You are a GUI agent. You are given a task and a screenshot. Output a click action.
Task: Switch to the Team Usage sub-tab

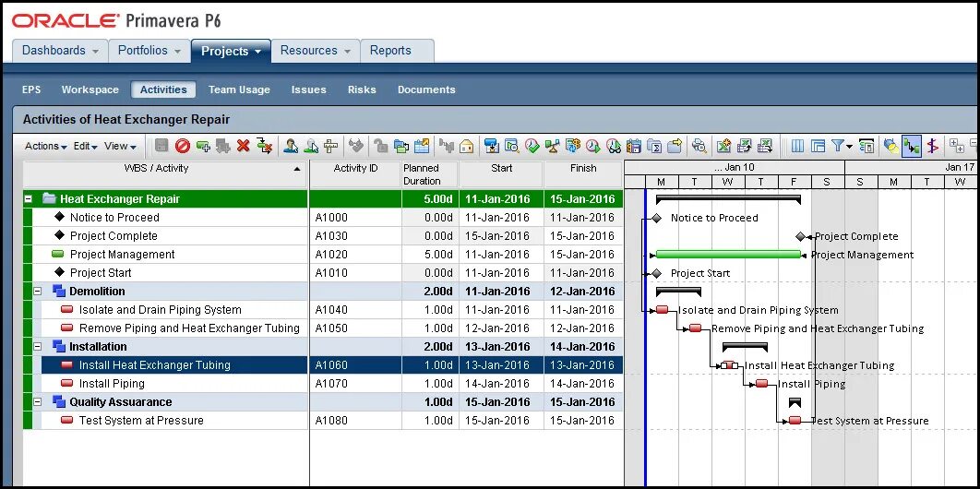239,89
